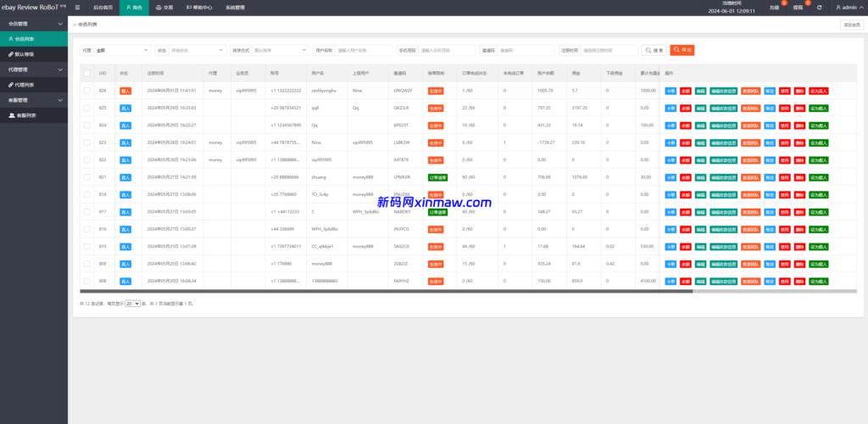The width and height of the screenshot is (868, 424).
Task: Open the 系统管理 top menu
Action: pos(236,7)
